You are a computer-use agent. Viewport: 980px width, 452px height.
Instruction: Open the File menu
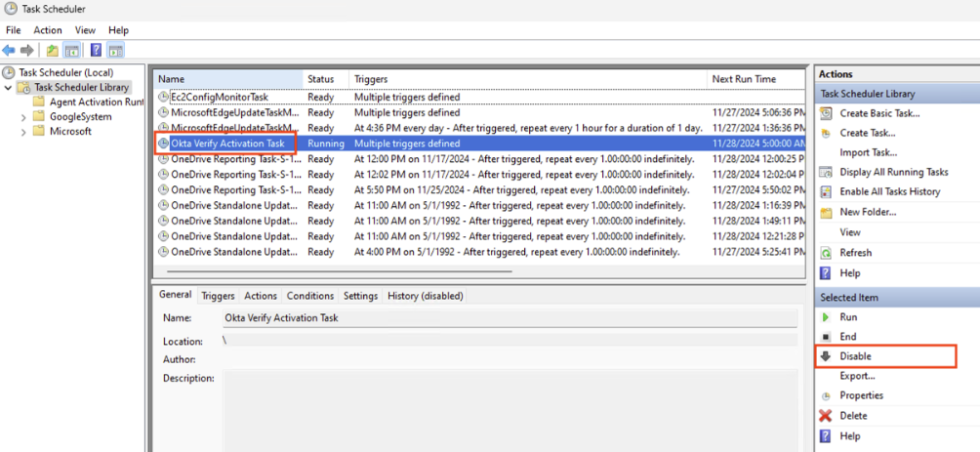tap(13, 30)
